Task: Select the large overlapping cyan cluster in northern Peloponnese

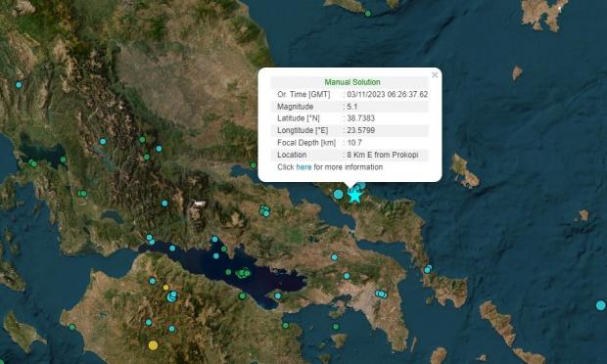Action: click(x=172, y=296)
